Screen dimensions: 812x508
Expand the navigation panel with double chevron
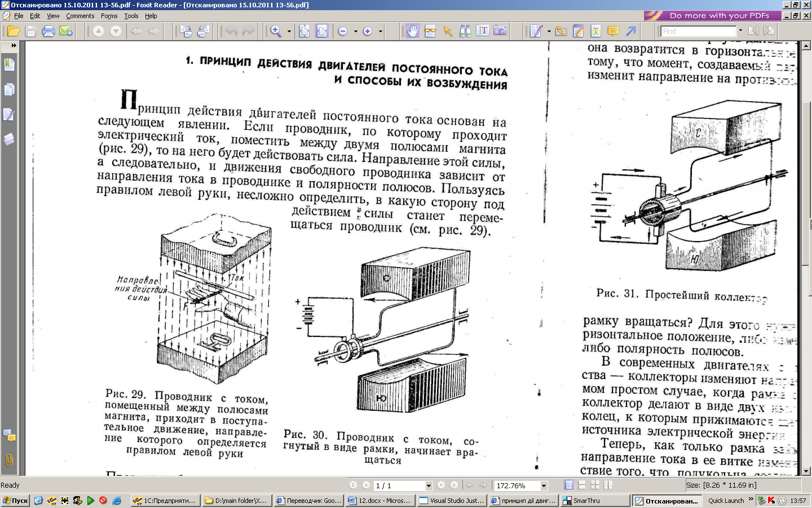click(14, 45)
